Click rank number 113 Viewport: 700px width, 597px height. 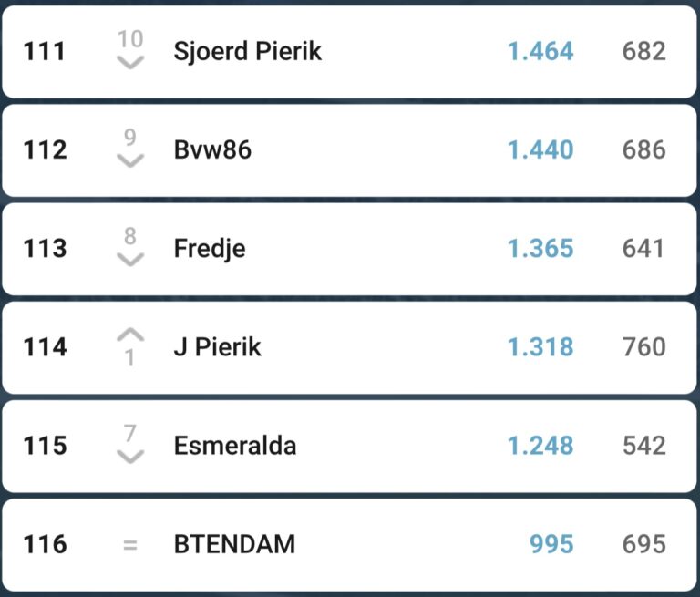[45, 249]
